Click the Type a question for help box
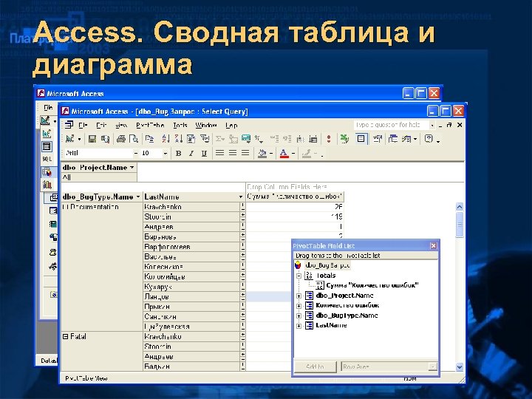Screen dimensions: 532x399 pos(391,125)
